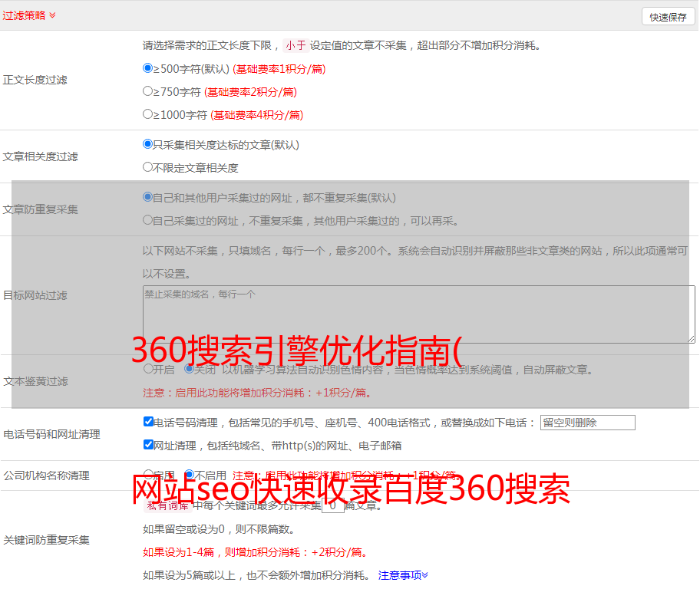Select the ≥500字符 length radio option
Screen dimensions: 700x589
(x=148, y=67)
